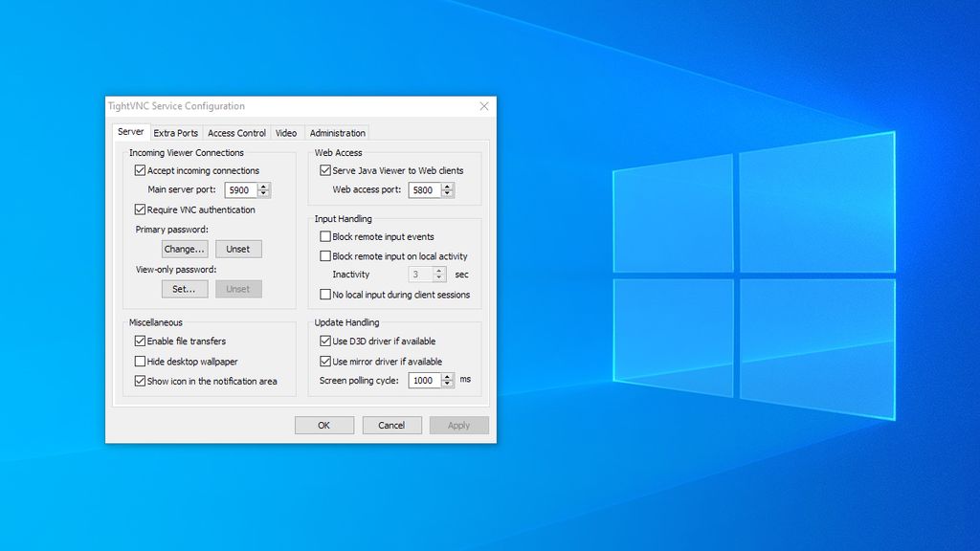980x551 pixels.
Task: Close the TightVNC Service Configuration dialog
Action: (483, 106)
